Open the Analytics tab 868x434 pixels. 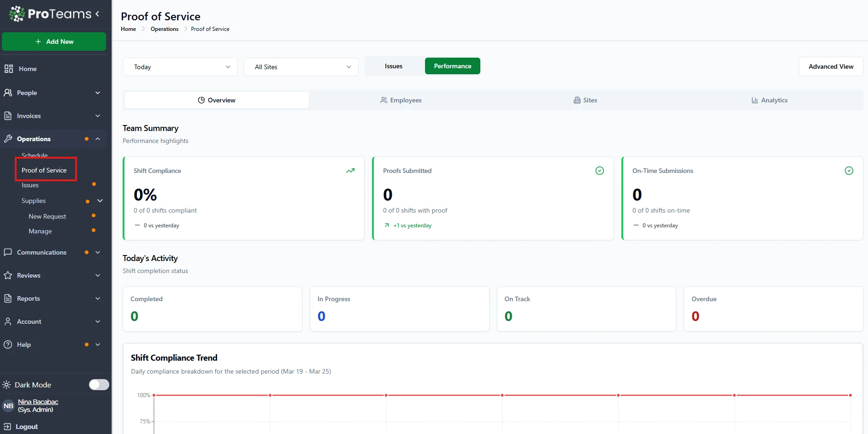tap(769, 100)
